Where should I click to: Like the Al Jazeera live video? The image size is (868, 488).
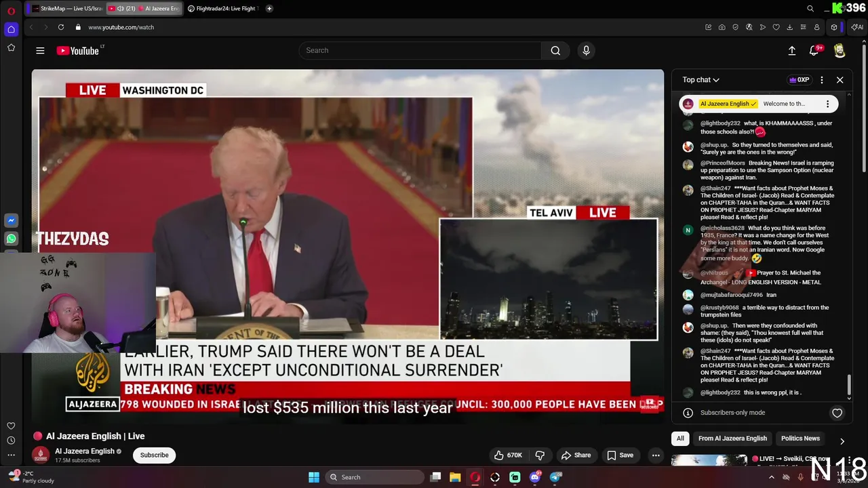pos(508,455)
